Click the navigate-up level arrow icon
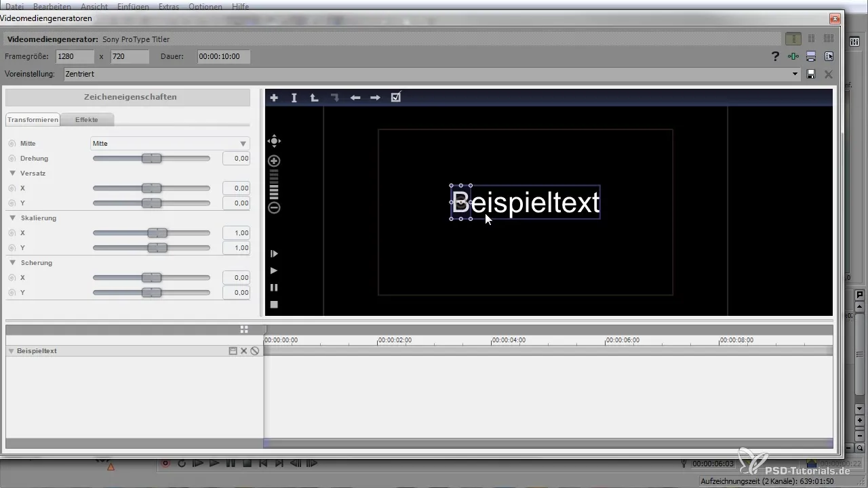 [314, 98]
